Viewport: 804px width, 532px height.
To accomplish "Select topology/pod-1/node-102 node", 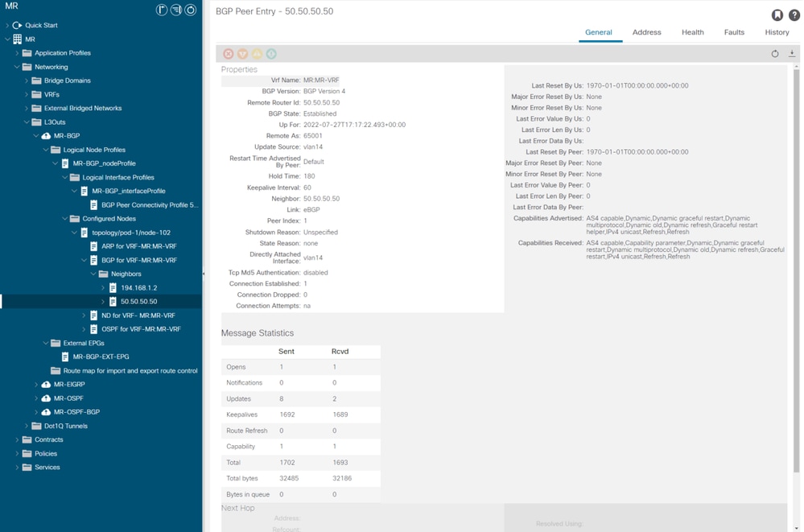I will click(131, 233).
